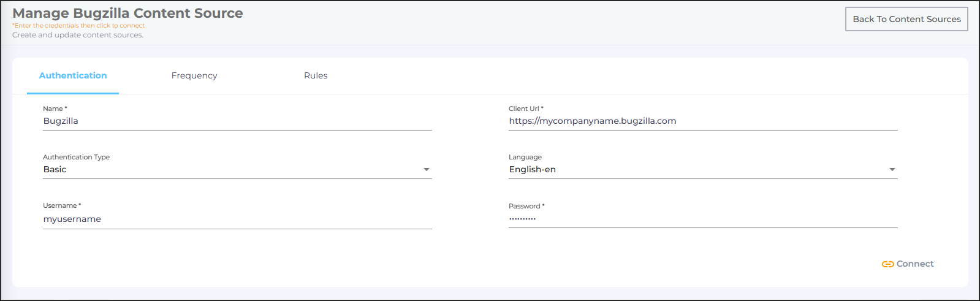Focus the Username field with myusername

pos(237,219)
